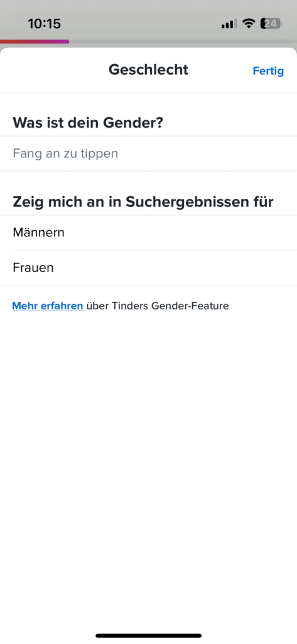Tap the black home indicator bar

148,635
